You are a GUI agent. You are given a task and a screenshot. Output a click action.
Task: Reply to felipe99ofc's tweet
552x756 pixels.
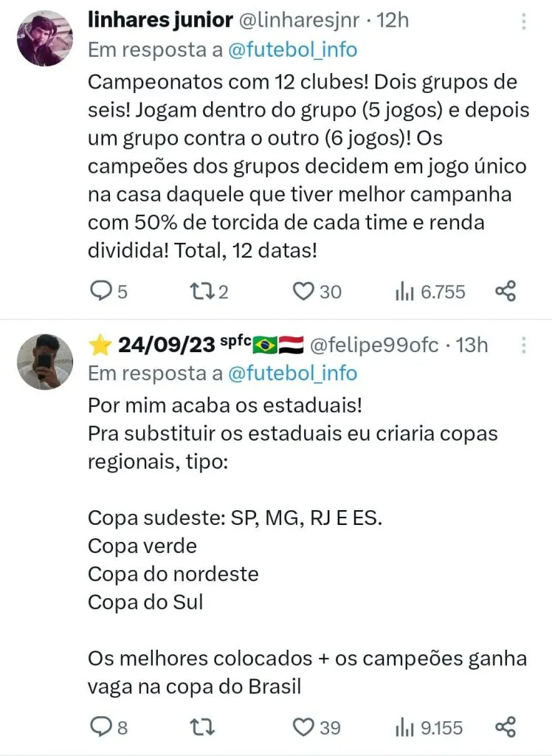pos(100,728)
